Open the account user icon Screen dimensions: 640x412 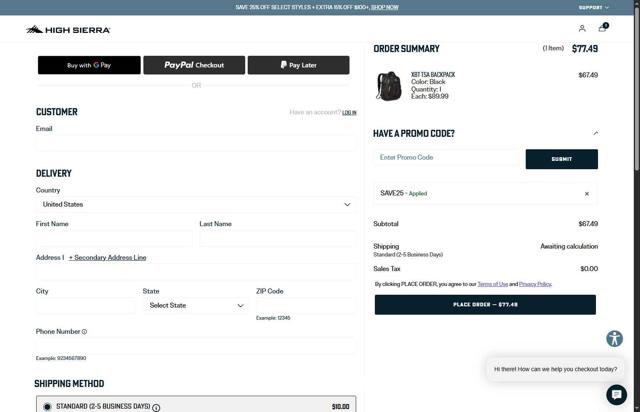[582, 28]
